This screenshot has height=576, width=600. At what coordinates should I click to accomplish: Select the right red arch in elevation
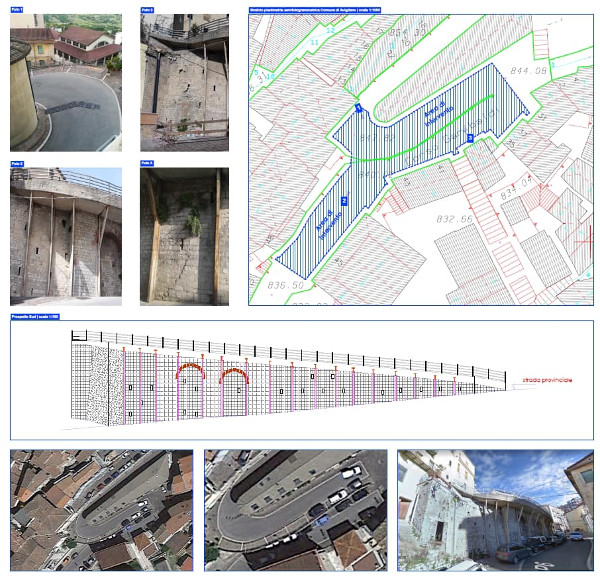(236, 374)
